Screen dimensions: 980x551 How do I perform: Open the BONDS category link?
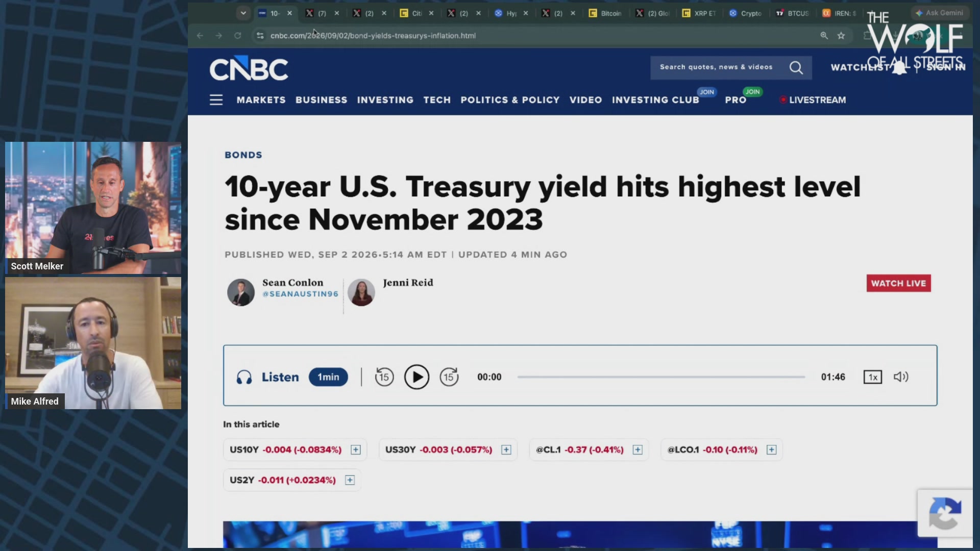coord(243,155)
